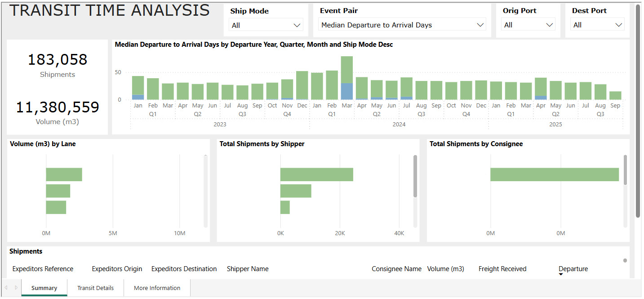Open the More Information tab

157,288
